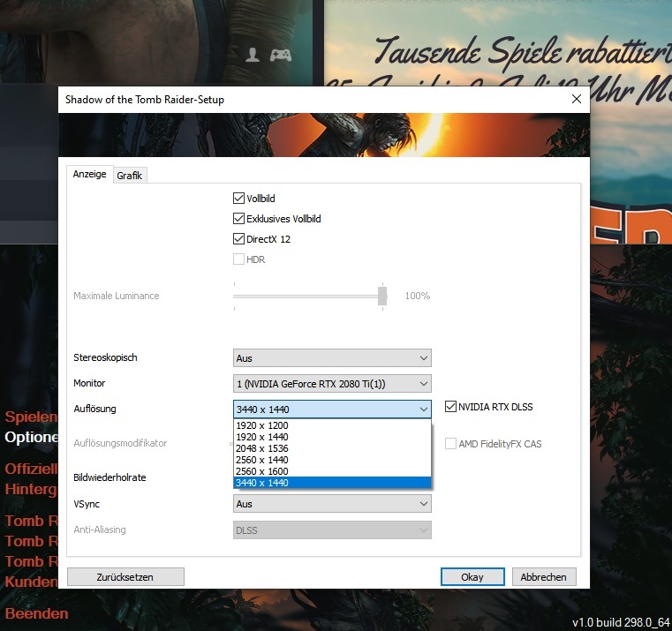Screen dimensions: 672x631
Task: Click the Abbrechen button
Action: click(544, 577)
